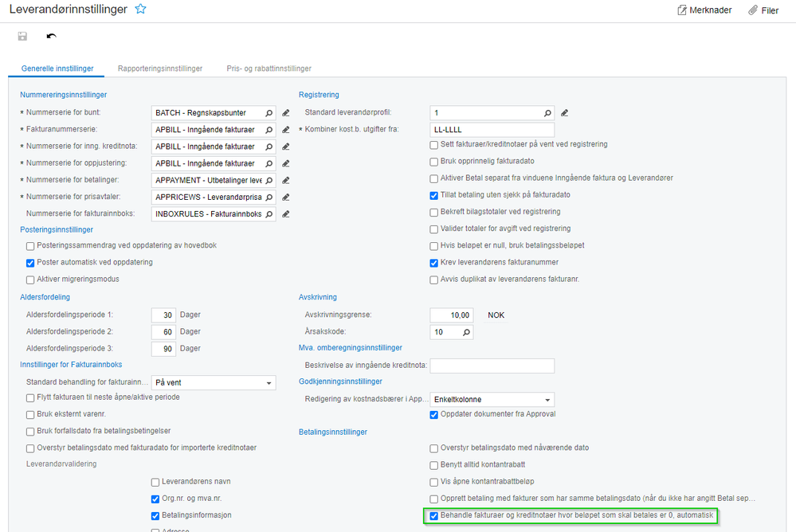The height and width of the screenshot is (532, 796).
Task: Check Avvis duplikat av leverandørens fakturanr.
Action: click(x=434, y=280)
